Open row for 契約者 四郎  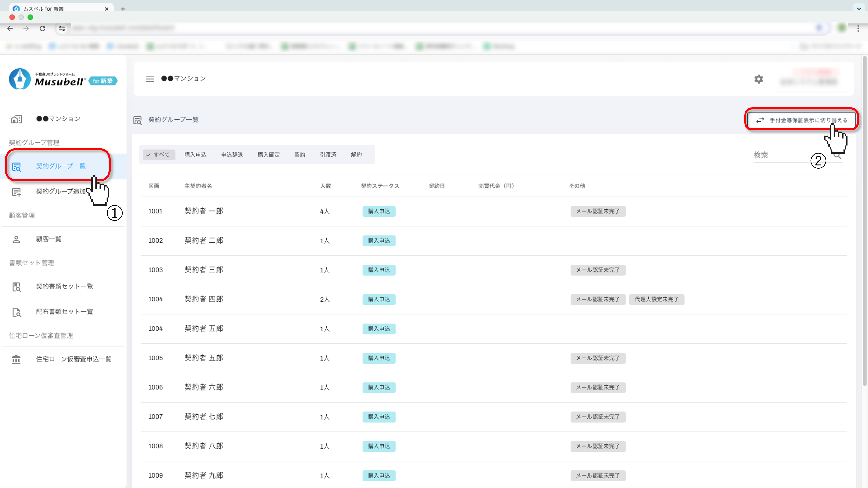204,299
